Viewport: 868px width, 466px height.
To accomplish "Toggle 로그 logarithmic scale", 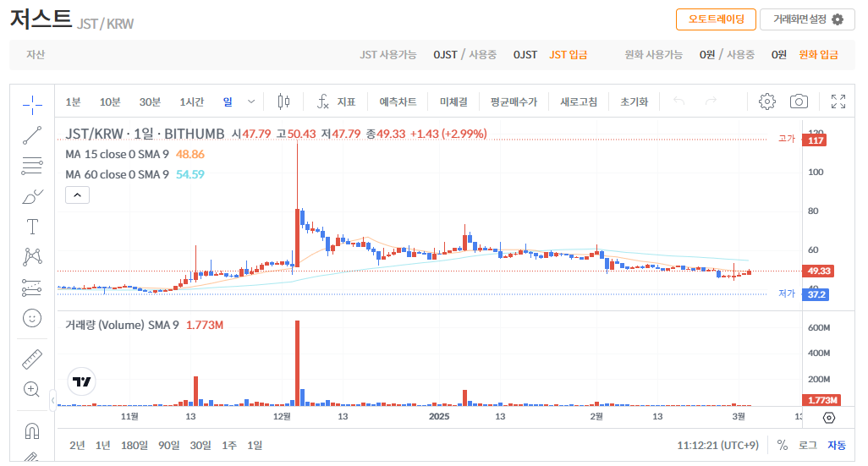I will 808,445.
